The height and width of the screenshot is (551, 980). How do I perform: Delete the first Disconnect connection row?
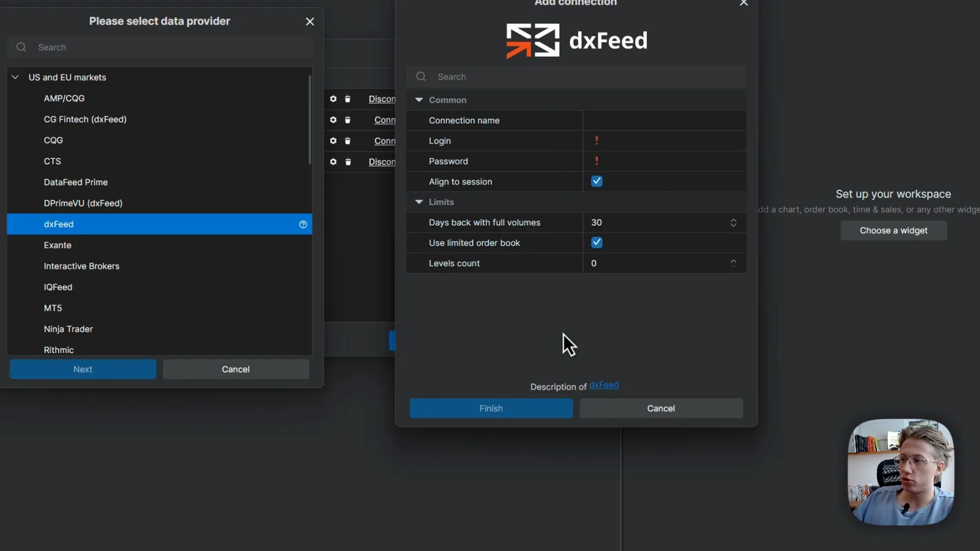click(x=347, y=99)
